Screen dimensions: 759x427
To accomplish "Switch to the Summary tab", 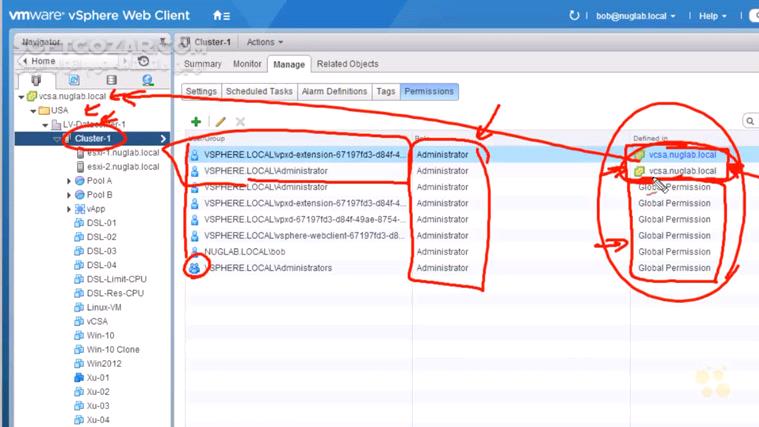I will coord(202,64).
